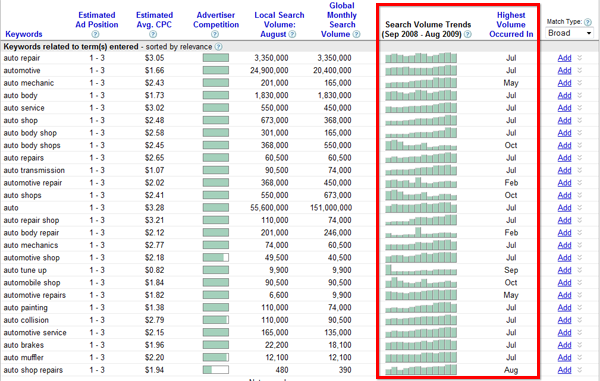Click trend chart for auto body repair
The width and height of the screenshot is (600, 381).
coord(421,232)
